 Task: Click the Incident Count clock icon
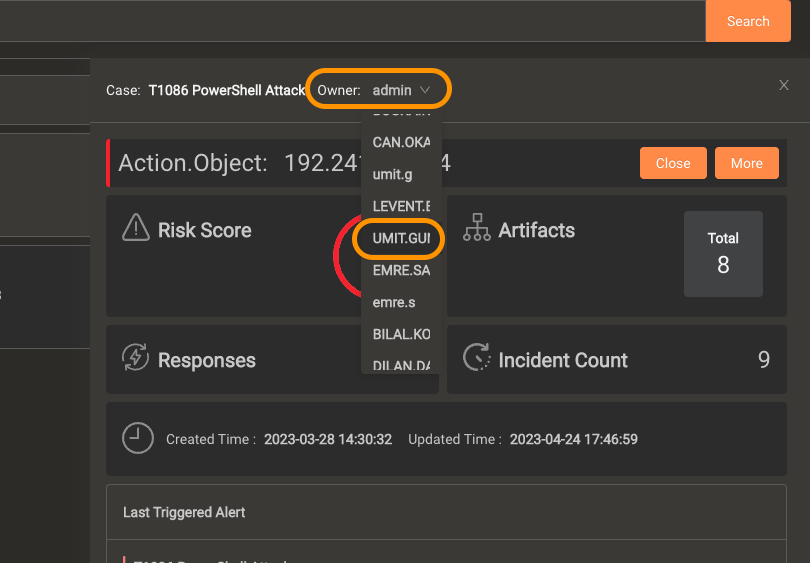477,357
